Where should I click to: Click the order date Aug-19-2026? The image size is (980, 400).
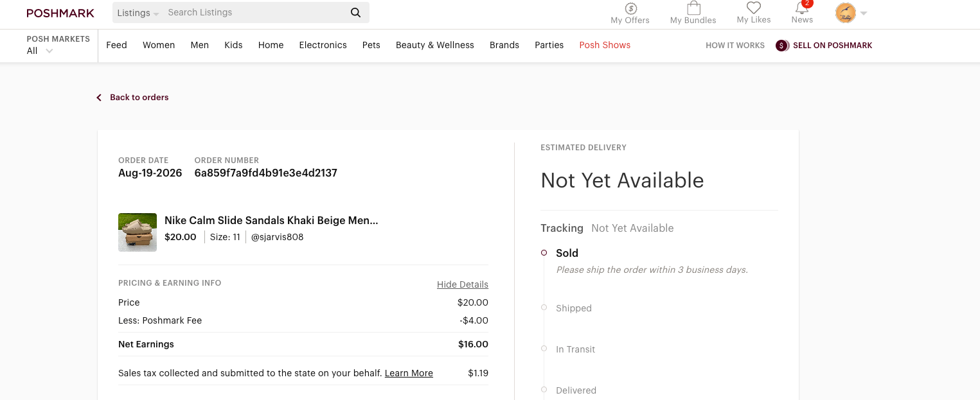[150, 173]
